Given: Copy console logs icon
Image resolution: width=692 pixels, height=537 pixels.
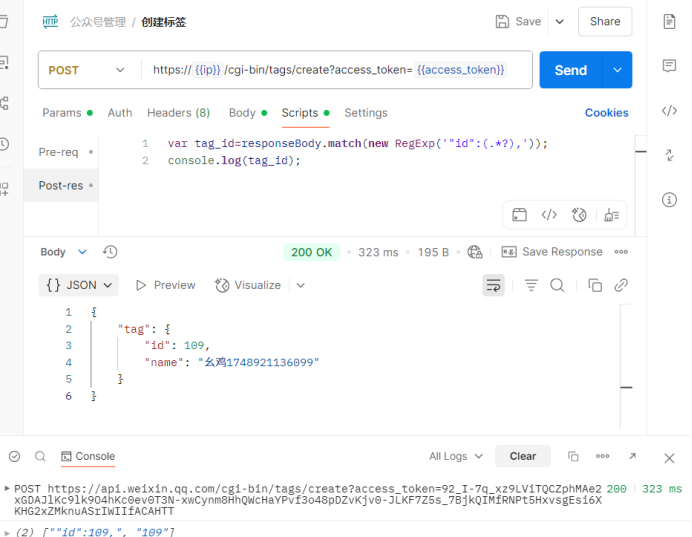Looking at the screenshot, I should (x=573, y=456).
